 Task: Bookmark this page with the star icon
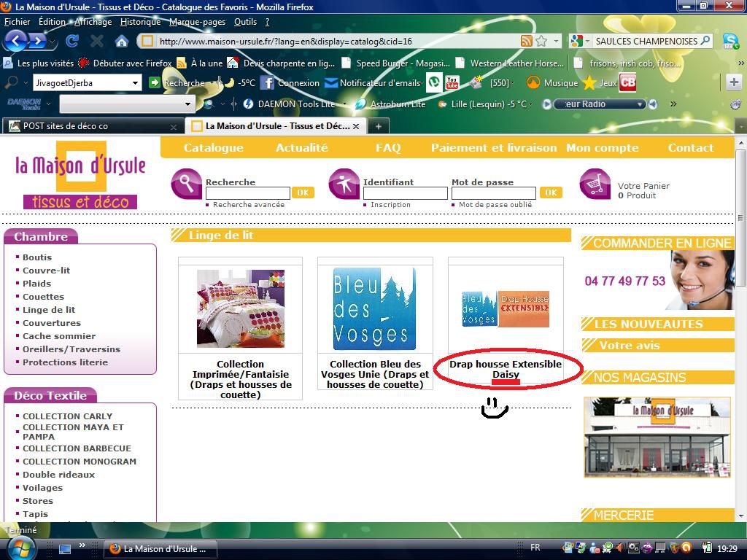pyautogui.click(x=541, y=42)
